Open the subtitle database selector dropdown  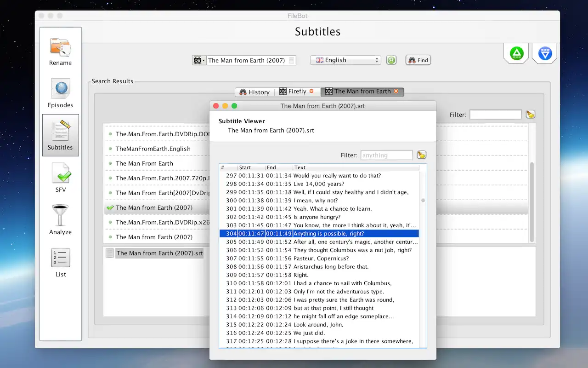199,60
